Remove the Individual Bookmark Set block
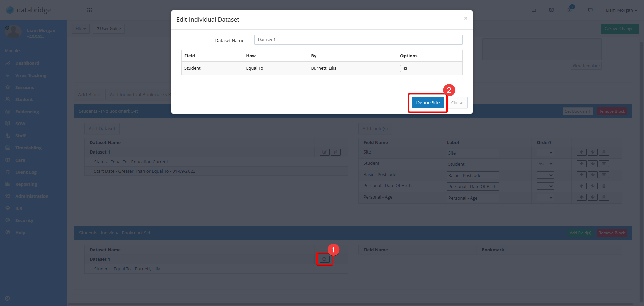This screenshot has height=306, width=644. coord(611,233)
